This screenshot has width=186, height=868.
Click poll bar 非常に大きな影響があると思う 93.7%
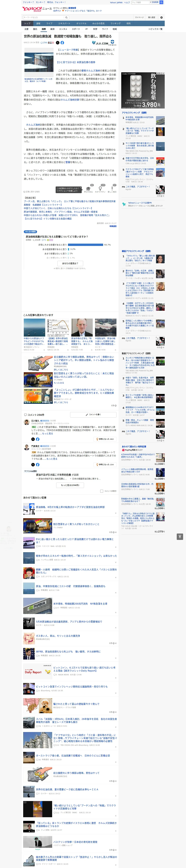85,245
